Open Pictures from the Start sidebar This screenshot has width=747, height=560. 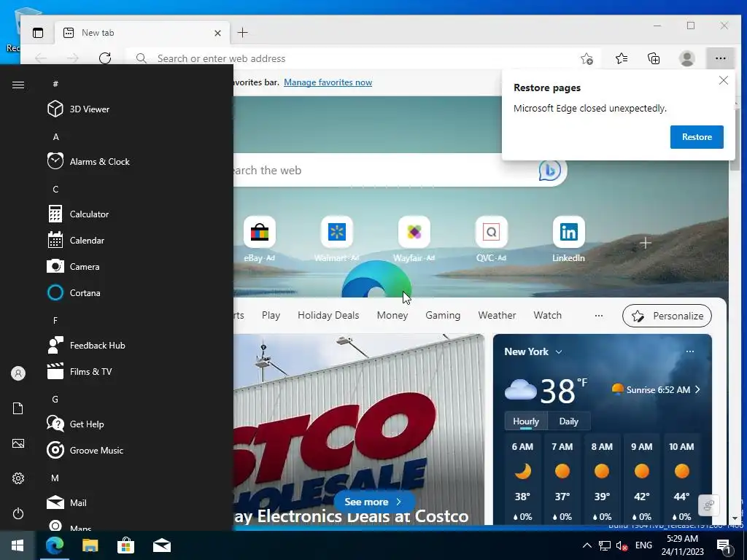pos(18,443)
